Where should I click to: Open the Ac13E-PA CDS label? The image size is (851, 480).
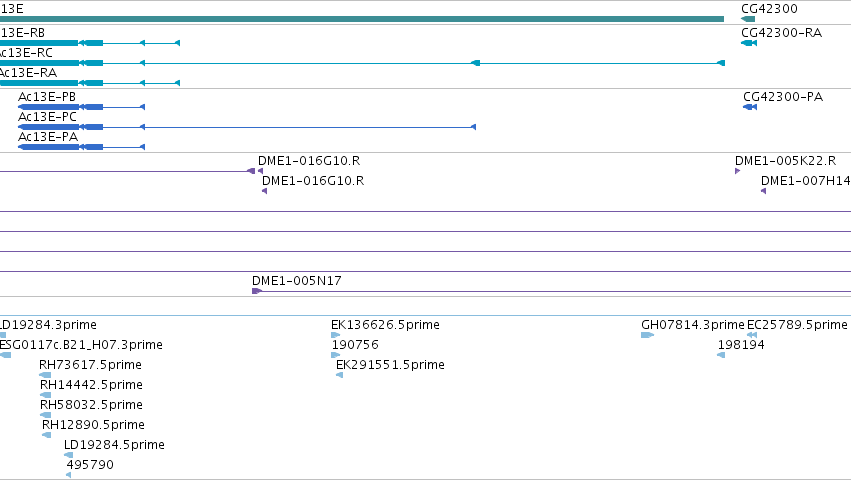pos(48,137)
